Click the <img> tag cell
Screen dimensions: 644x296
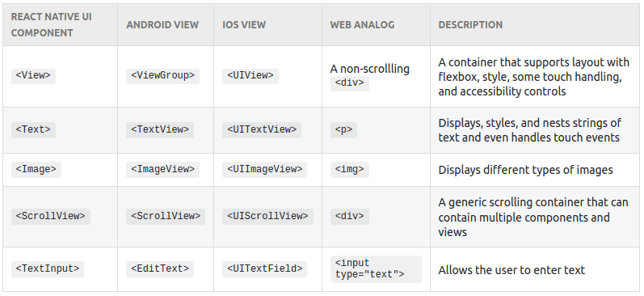(350, 170)
